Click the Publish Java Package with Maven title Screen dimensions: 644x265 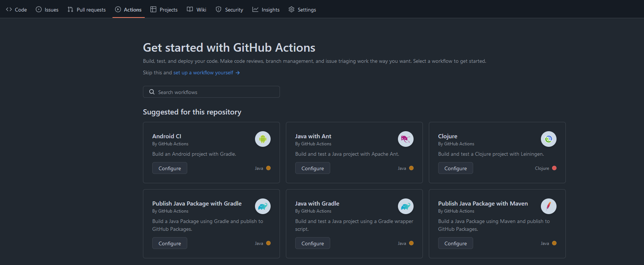tap(483, 204)
